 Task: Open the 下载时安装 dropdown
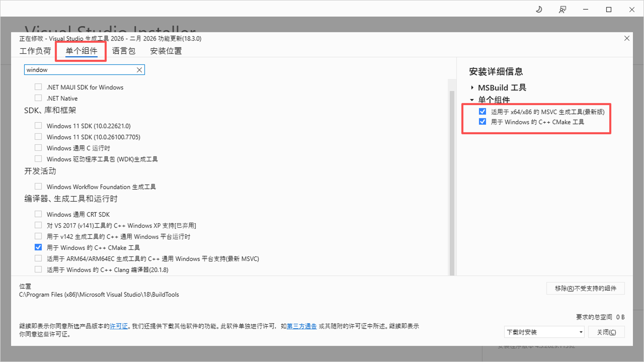pos(544,332)
